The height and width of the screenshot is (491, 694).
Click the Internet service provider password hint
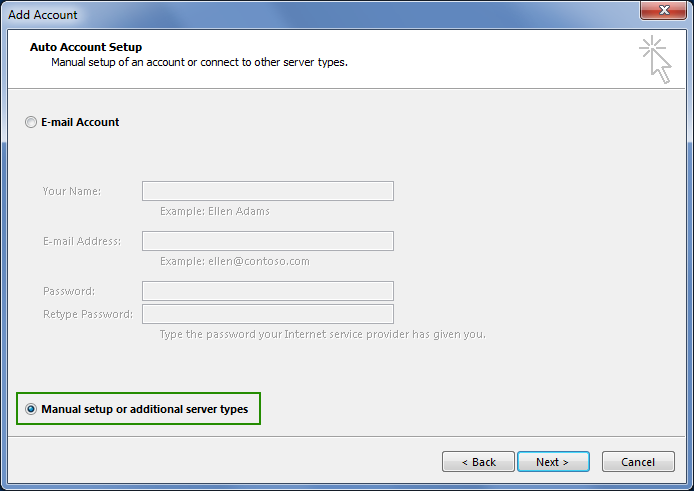click(323, 334)
